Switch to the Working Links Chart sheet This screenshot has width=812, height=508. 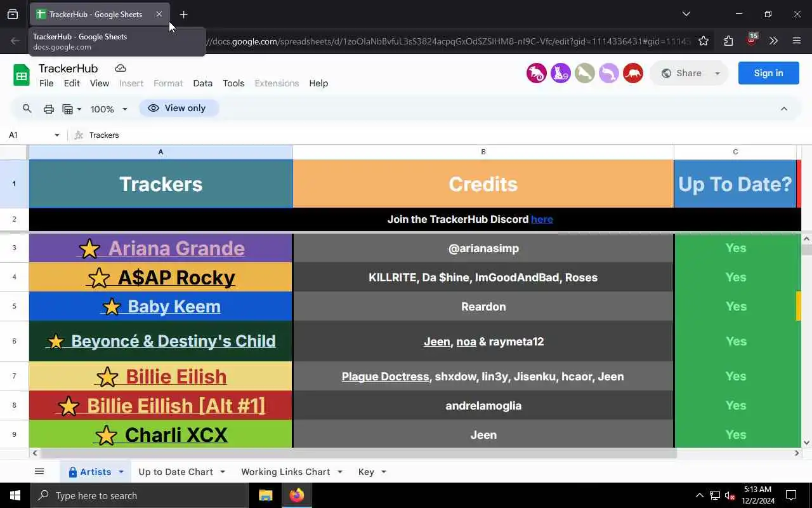click(x=285, y=472)
